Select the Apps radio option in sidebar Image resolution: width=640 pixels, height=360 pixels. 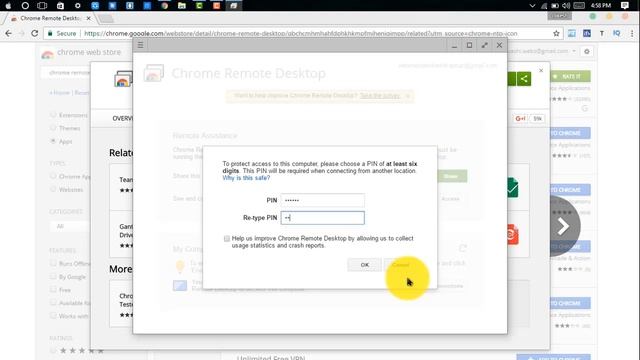[53, 141]
